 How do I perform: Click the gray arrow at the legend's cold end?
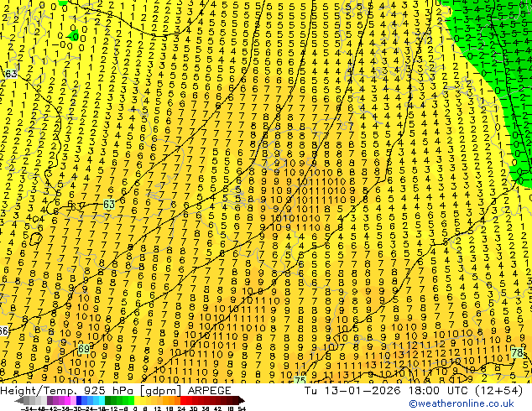[x=19, y=400]
